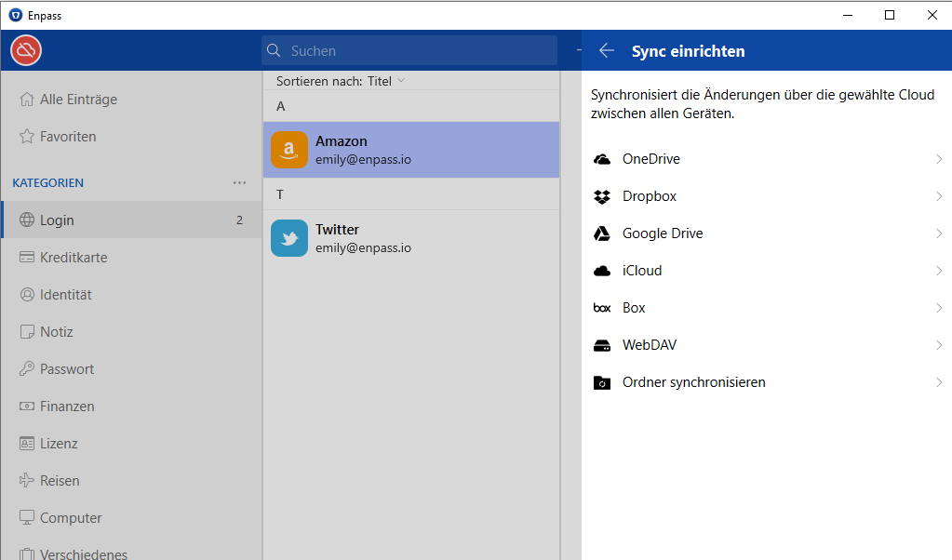This screenshot has height=560, width=952.
Task: Open the Identität category
Action: [65, 295]
